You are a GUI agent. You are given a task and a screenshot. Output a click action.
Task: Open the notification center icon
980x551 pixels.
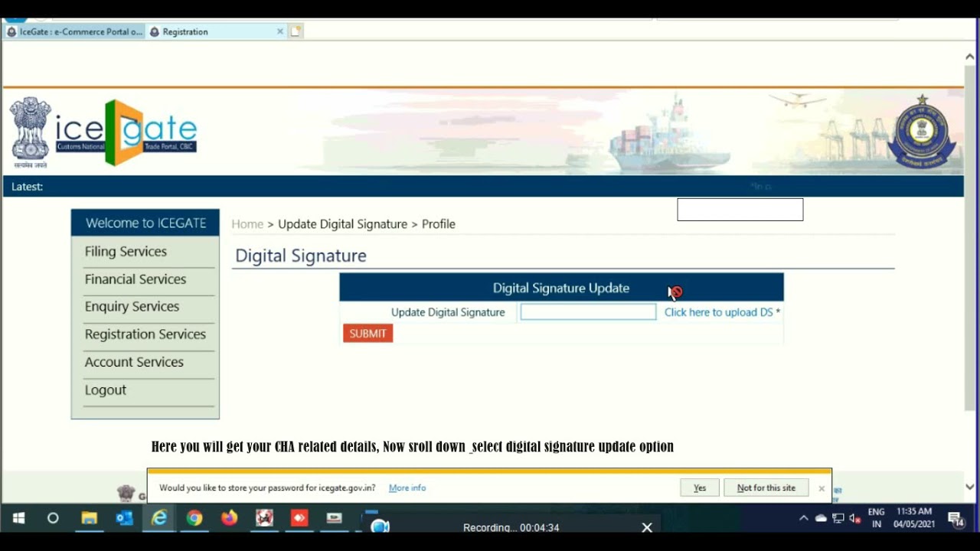[x=955, y=519]
